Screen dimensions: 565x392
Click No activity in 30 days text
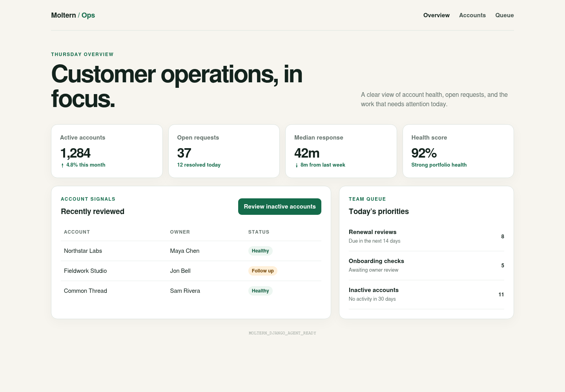point(372,299)
